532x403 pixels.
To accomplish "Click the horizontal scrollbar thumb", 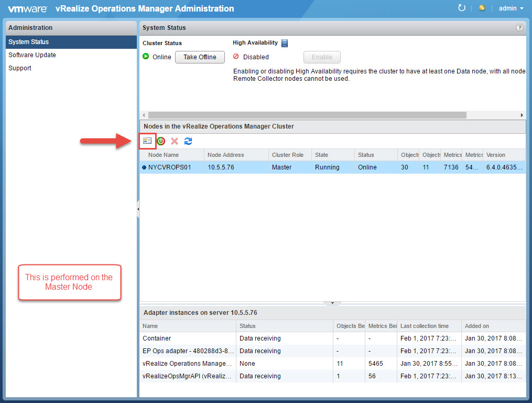I will 307,115.
